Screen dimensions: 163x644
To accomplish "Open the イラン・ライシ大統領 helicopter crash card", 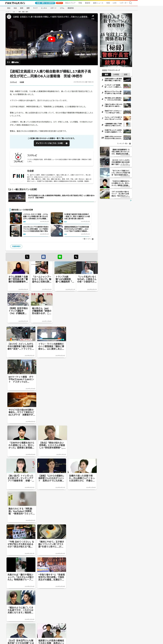I will click(x=52, y=342).
